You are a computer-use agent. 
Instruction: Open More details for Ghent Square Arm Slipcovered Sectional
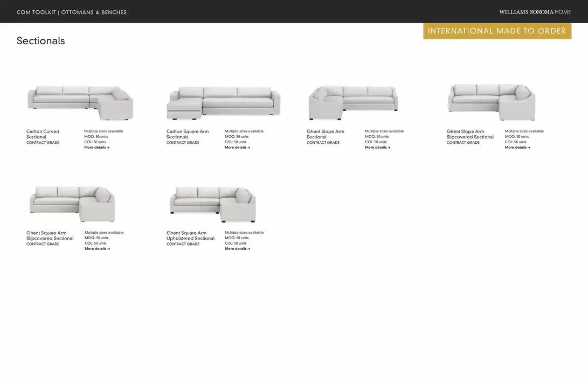[x=97, y=249]
